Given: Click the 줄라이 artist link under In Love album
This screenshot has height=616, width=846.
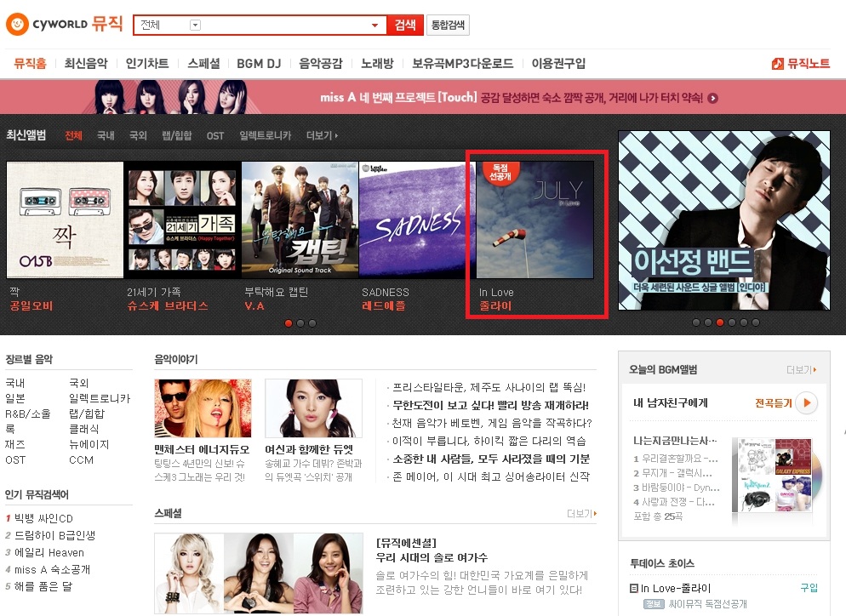Looking at the screenshot, I should click(495, 305).
